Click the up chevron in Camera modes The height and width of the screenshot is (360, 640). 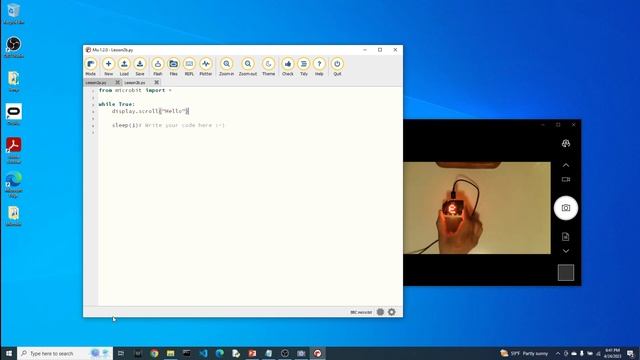coord(566,165)
